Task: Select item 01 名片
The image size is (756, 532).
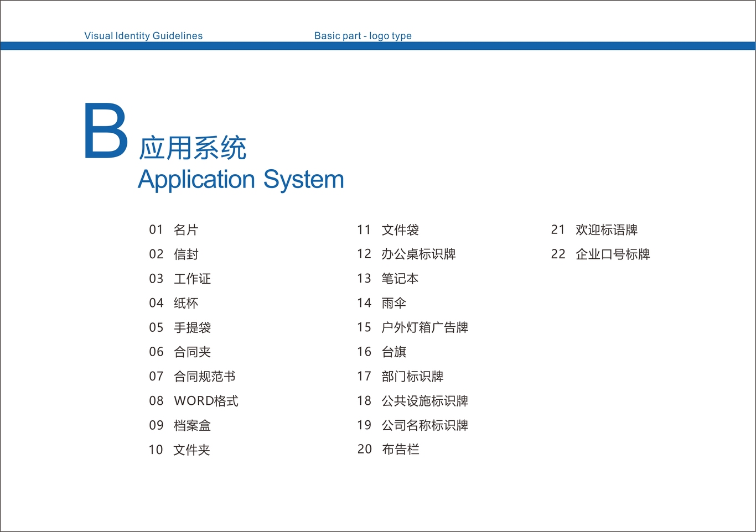Action: coord(174,230)
